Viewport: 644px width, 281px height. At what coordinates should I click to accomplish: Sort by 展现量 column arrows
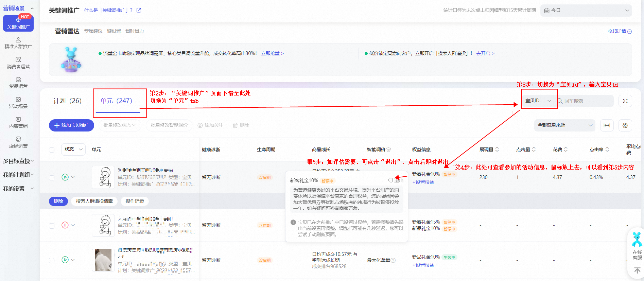(497, 150)
